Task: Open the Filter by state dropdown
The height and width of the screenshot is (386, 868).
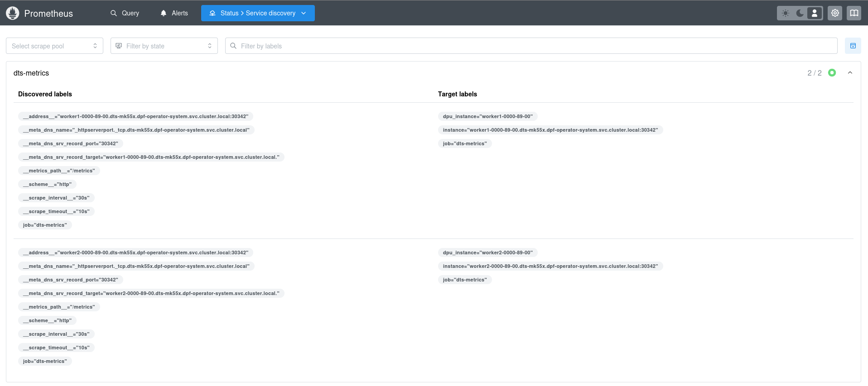Action: (164, 46)
